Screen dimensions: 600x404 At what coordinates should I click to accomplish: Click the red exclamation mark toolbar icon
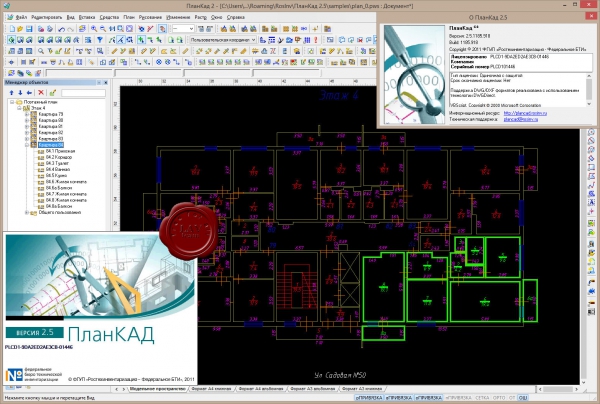(316, 40)
